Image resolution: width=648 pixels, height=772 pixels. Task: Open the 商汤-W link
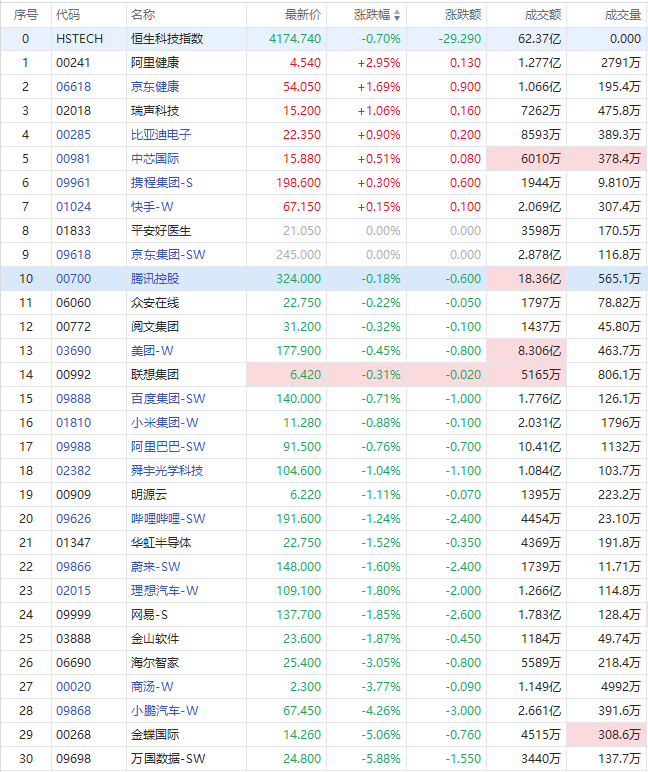click(x=152, y=687)
